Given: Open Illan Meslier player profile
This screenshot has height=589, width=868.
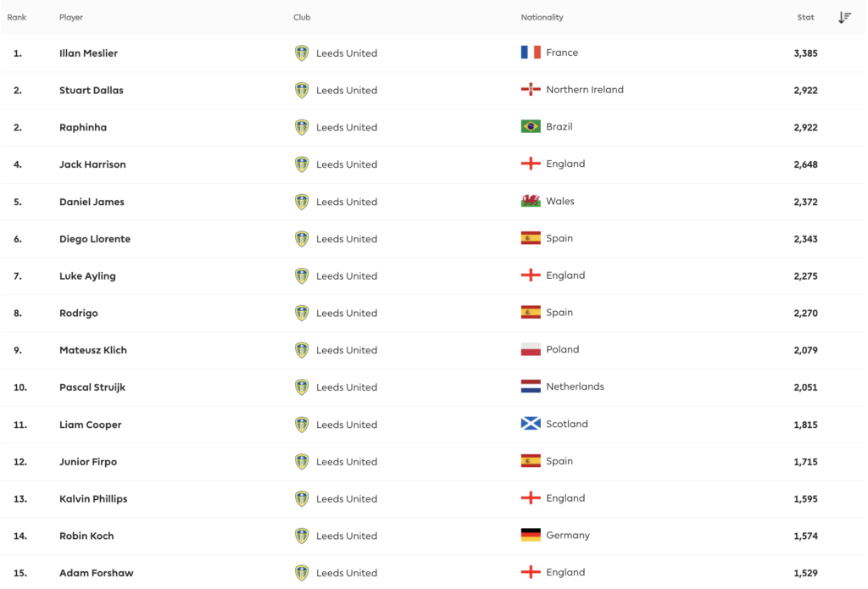Looking at the screenshot, I should [x=88, y=53].
